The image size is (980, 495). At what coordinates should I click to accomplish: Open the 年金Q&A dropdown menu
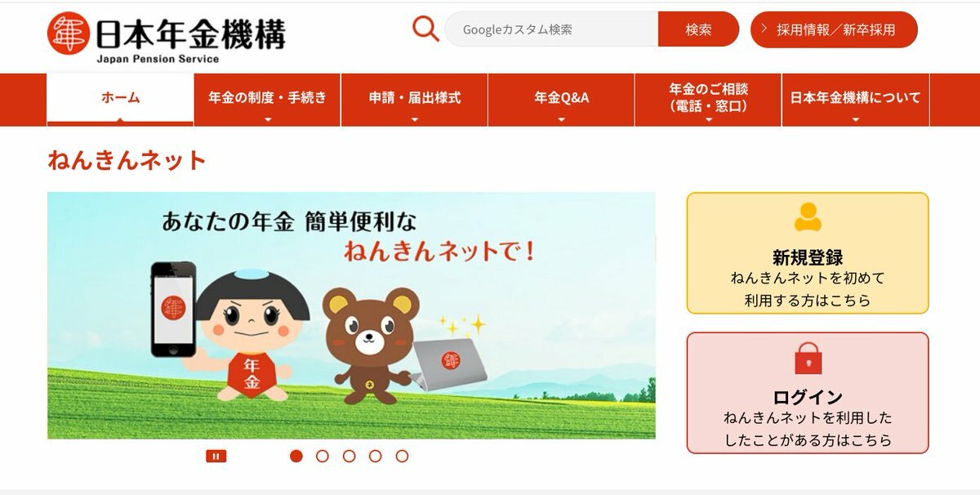(x=561, y=100)
